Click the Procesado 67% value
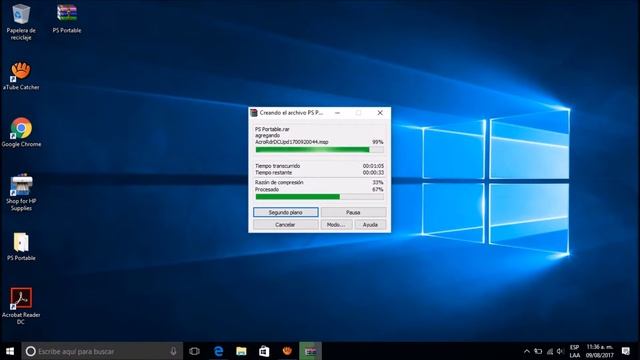Screen dimensions: 640x360 378,189
